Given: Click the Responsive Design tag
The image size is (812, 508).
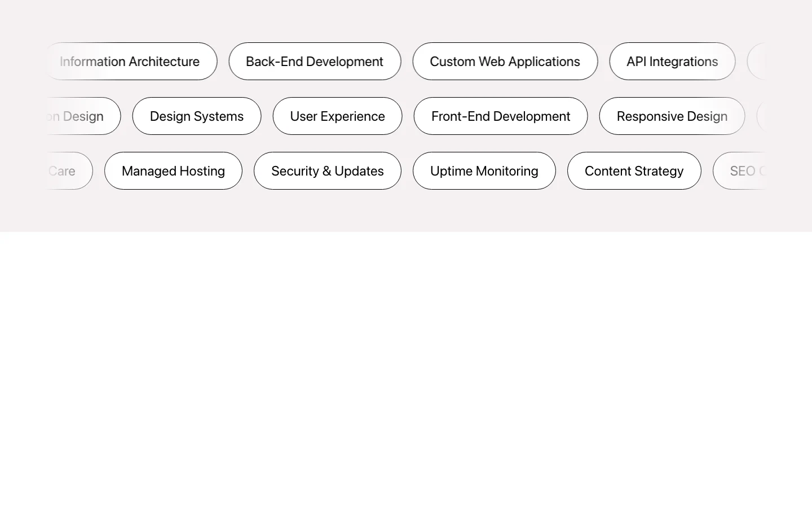Looking at the screenshot, I should [x=672, y=116].
